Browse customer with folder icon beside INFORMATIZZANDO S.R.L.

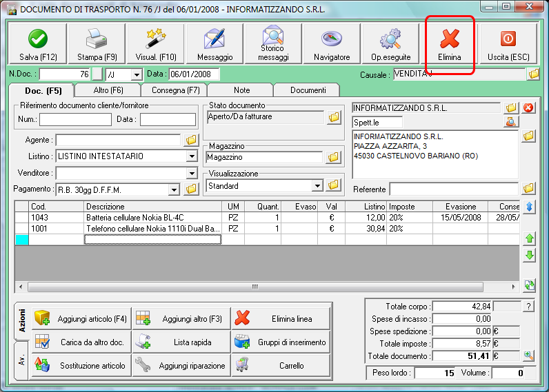[x=511, y=107]
